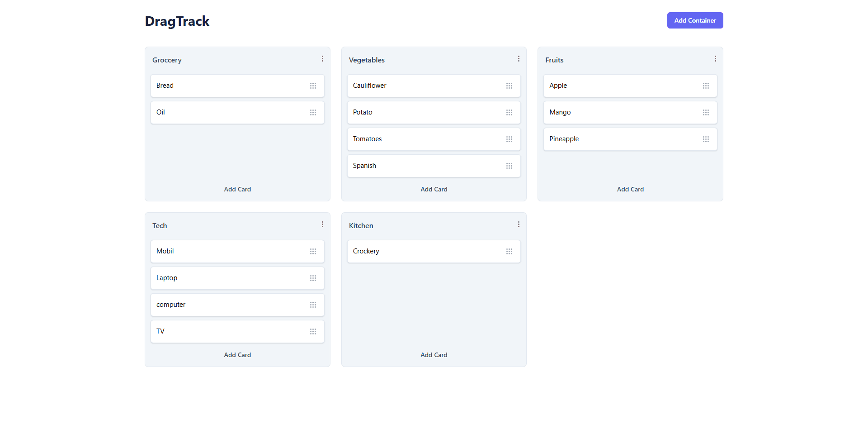Click the grip icon on Laptop card

[x=313, y=278]
